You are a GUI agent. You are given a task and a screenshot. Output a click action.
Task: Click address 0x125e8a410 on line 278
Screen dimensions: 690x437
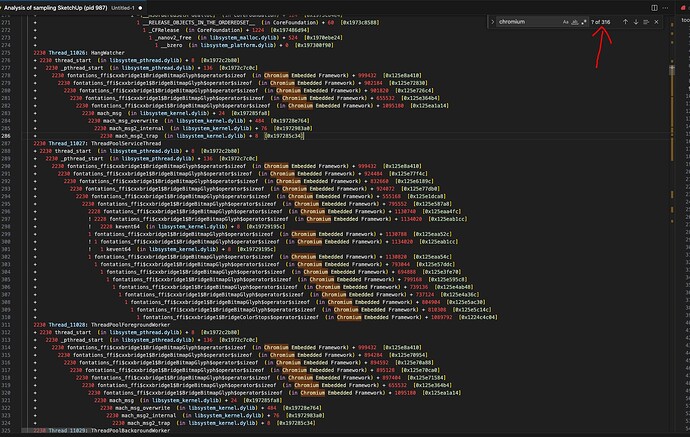(402, 76)
